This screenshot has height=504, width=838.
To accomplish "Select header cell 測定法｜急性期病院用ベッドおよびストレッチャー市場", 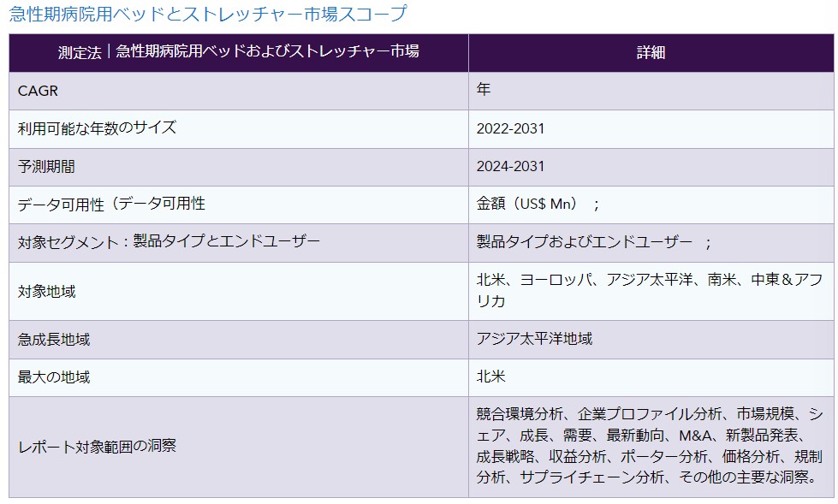I will pyautogui.click(x=239, y=53).
